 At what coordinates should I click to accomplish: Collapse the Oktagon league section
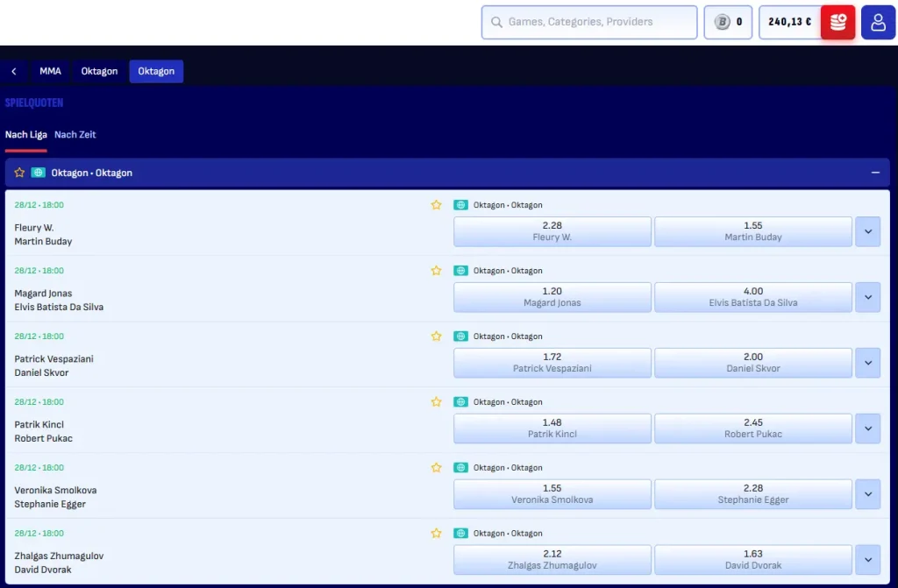(874, 173)
